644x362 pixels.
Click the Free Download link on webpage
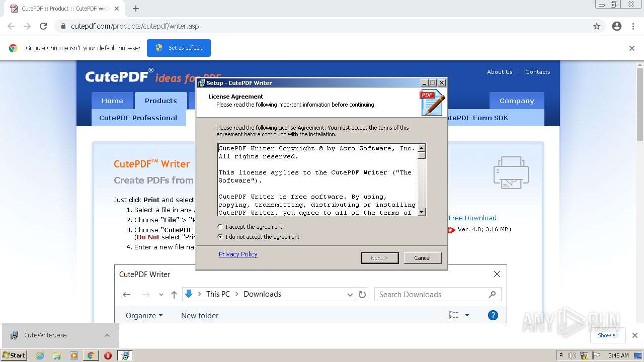(x=472, y=218)
